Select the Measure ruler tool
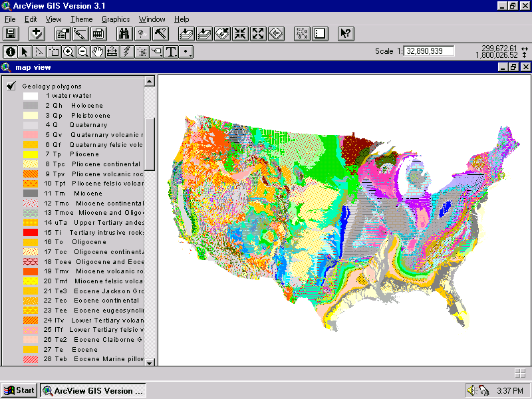532x399 pixels. pos(112,51)
